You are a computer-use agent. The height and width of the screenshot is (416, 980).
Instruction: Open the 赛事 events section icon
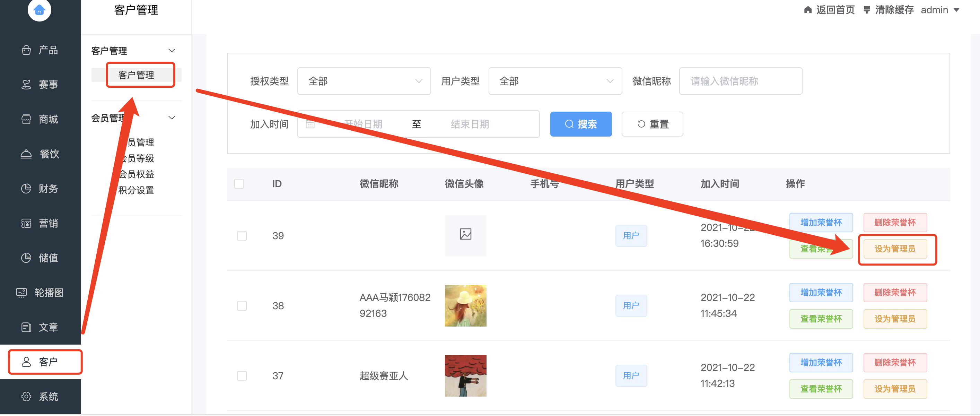(x=26, y=85)
